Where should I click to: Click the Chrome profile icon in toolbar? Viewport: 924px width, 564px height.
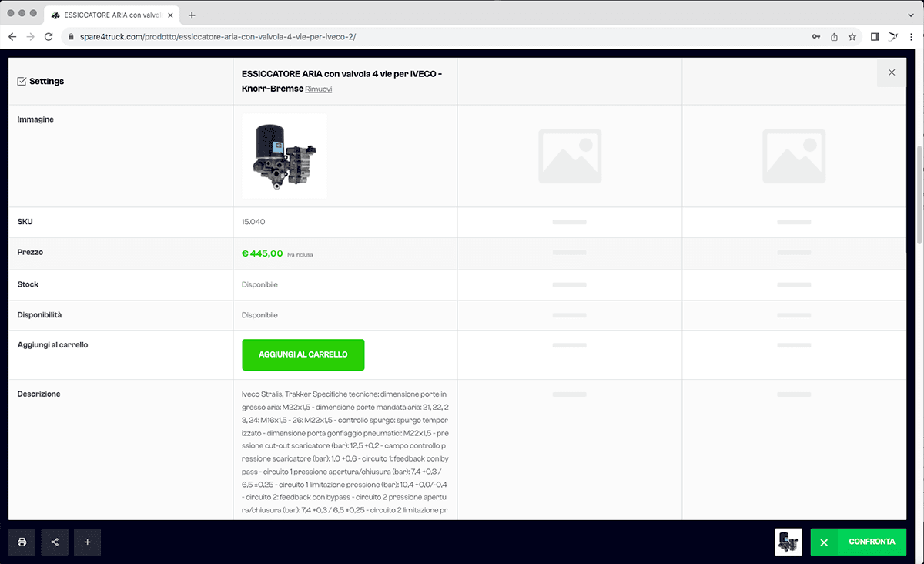tap(893, 36)
